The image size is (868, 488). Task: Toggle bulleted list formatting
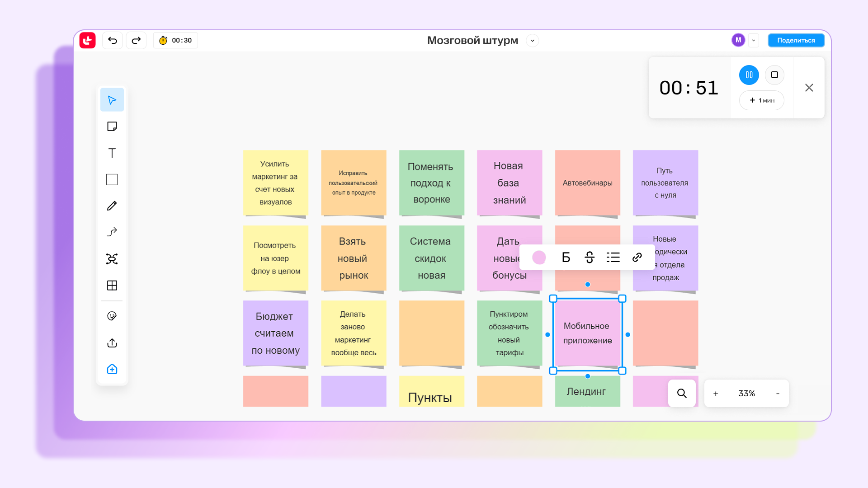point(613,258)
